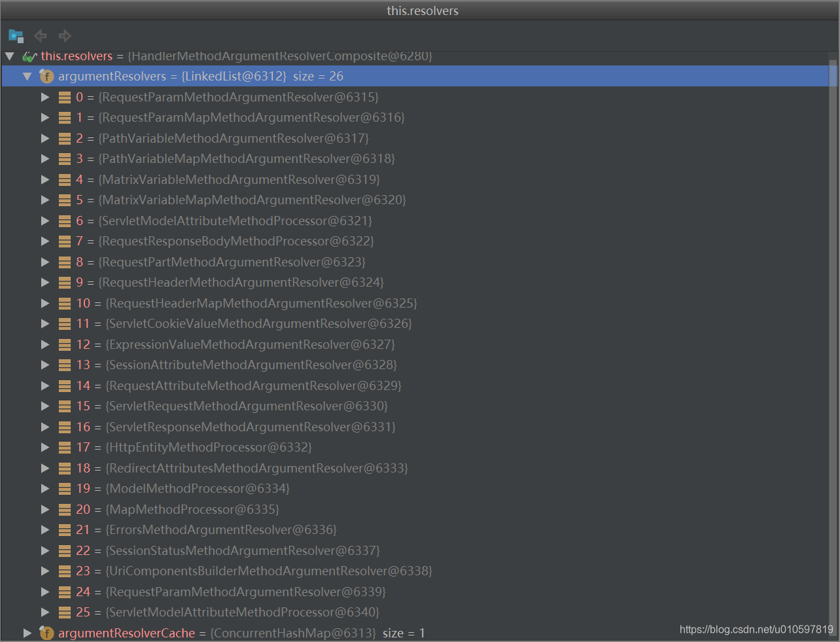Click the element icon of entry 4 MatrixVariableMethodArgumentResolver
This screenshot has height=642, width=840.
pyautogui.click(x=65, y=180)
